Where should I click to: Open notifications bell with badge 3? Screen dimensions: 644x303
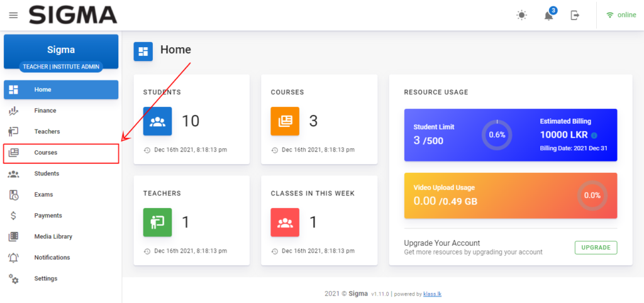pos(549,14)
